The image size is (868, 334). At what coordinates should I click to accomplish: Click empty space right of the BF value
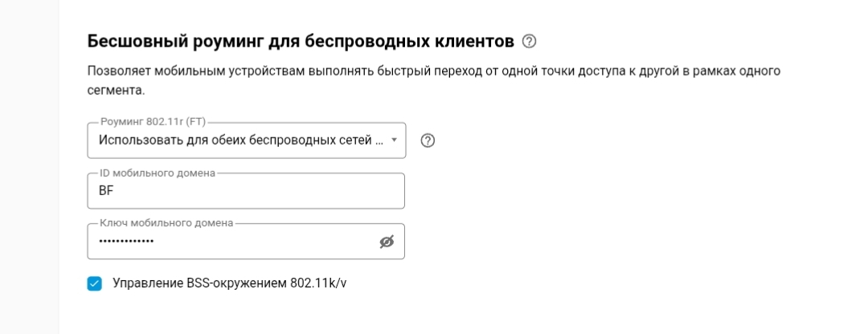point(281,191)
